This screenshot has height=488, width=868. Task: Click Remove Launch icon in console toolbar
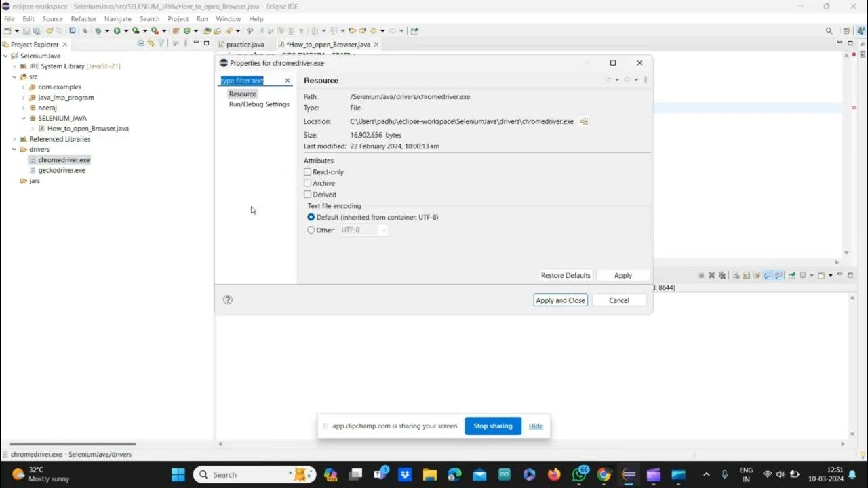[711, 275]
